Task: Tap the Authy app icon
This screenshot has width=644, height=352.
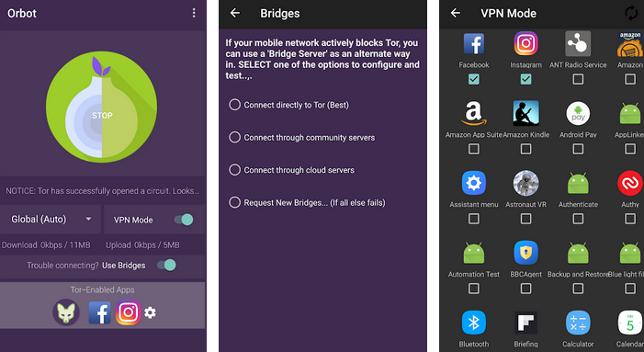Action: tap(629, 183)
